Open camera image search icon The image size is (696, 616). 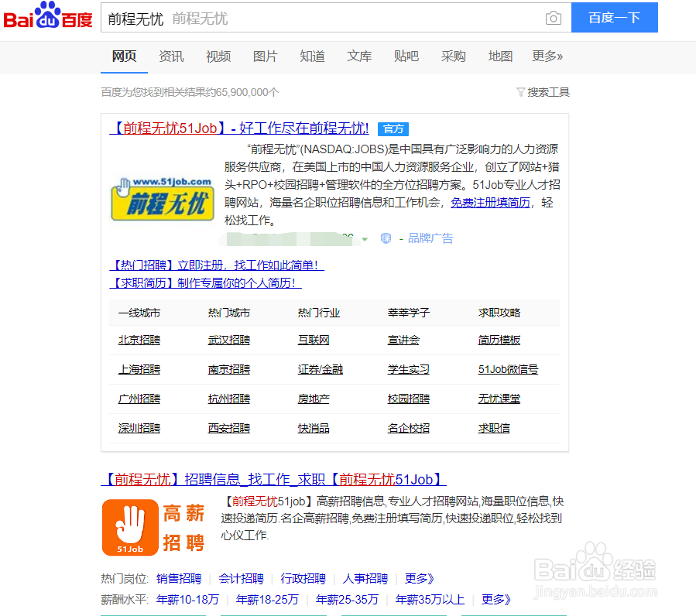(553, 18)
